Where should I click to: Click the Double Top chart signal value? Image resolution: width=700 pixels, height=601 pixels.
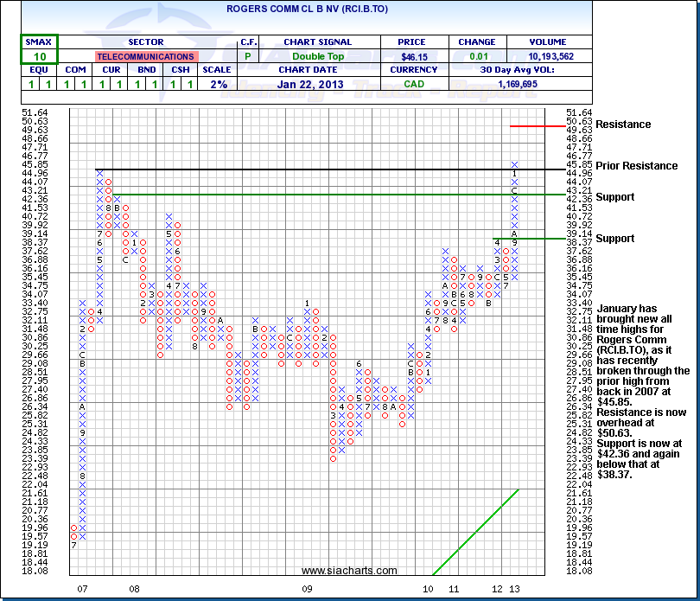(x=317, y=56)
